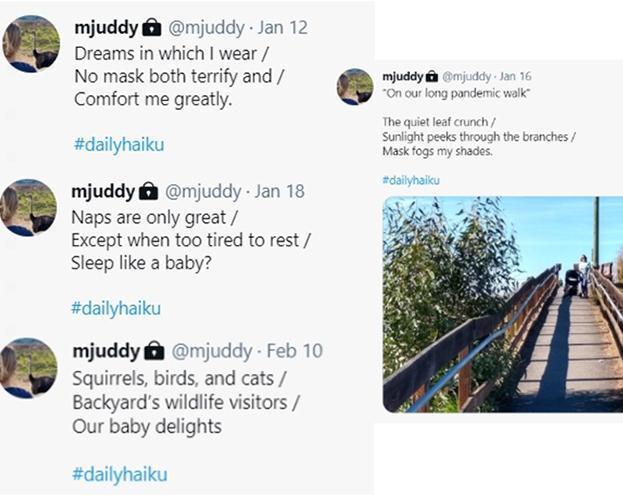Screen dimensions: 623x499
Task: Open the #dailyhaiku hashtag under the mask dreams haiku
Action: click(x=119, y=144)
